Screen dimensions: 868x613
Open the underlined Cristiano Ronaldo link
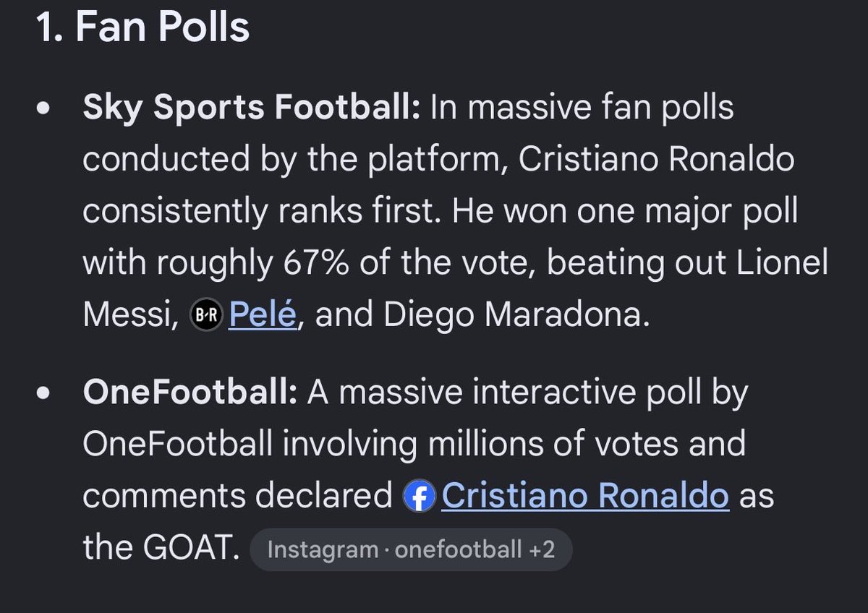585,497
